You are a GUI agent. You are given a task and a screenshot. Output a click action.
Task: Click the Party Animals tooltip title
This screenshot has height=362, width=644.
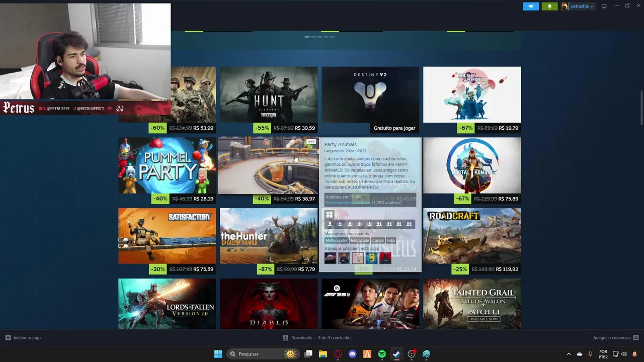point(341,144)
